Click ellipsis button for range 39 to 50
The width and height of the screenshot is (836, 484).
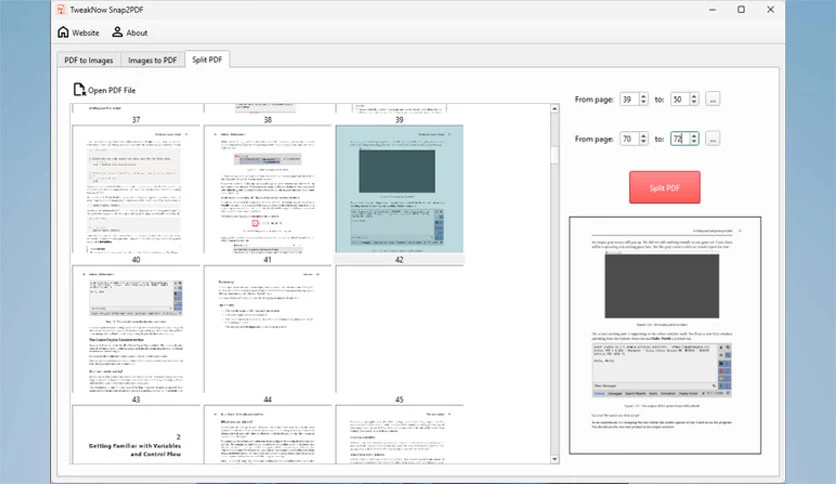pyautogui.click(x=713, y=99)
